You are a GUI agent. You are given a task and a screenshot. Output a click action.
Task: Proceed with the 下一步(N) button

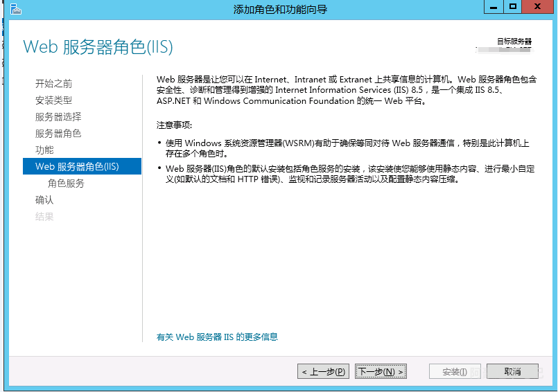click(x=380, y=372)
